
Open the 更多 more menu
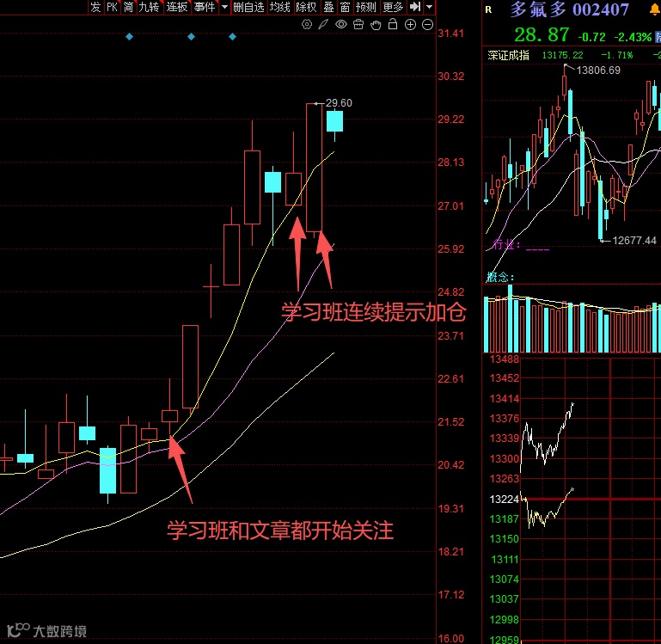tap(394, 7)
